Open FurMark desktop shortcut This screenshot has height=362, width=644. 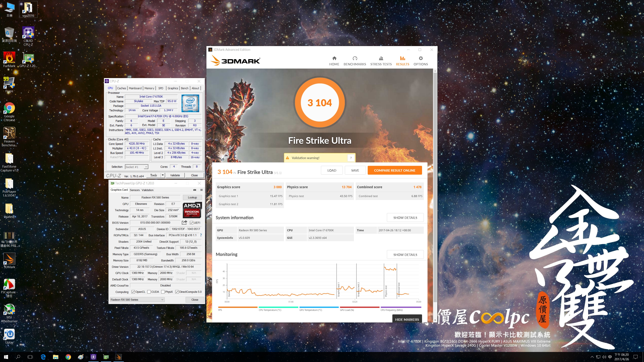coord(9,60)
